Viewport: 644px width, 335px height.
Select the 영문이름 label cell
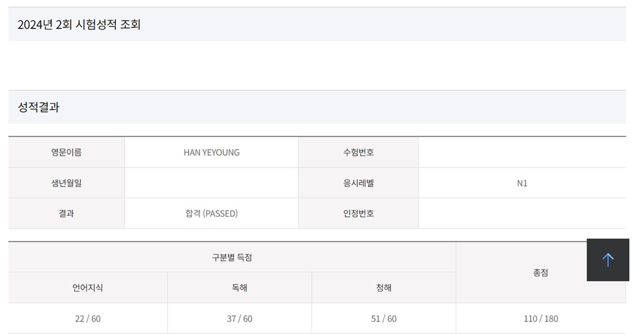pyautogui.click(x=66, y=152)
